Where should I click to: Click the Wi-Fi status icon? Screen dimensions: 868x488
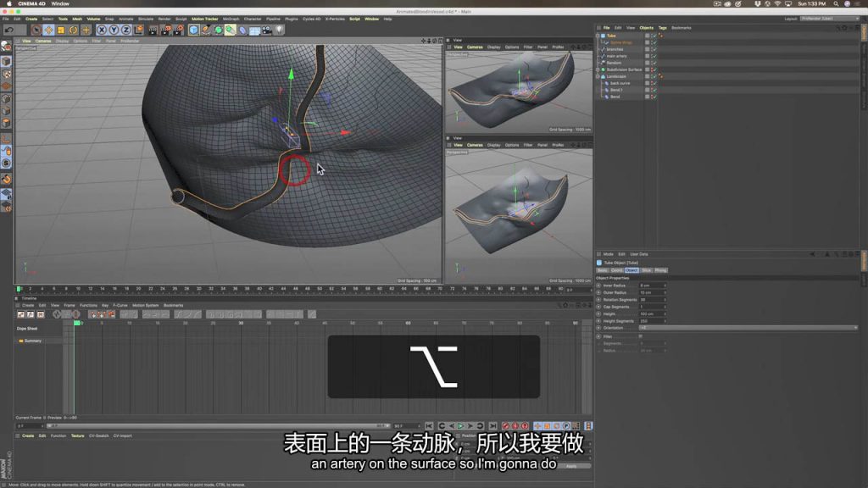pyautogui.click(x=777, y=4)
